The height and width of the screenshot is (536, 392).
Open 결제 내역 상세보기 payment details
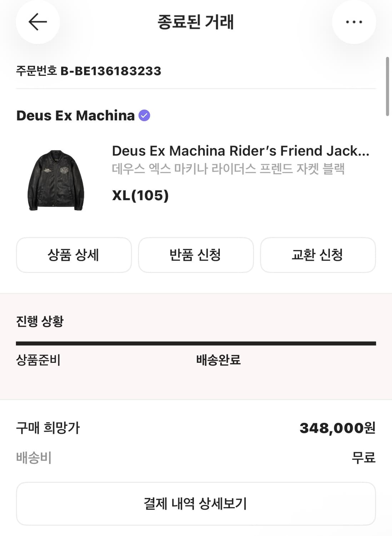pyautogui.click(x=195, y=503)
